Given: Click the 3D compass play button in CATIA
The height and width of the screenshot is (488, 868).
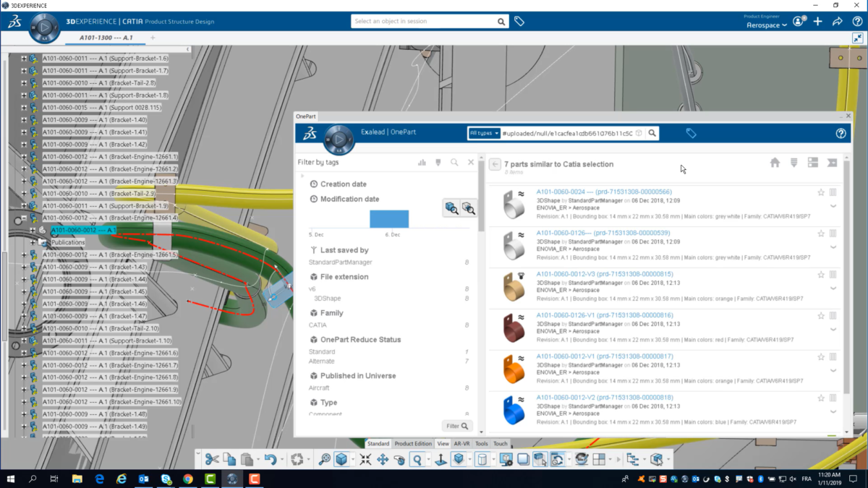Looking at the screenshot, I should 44,28.
